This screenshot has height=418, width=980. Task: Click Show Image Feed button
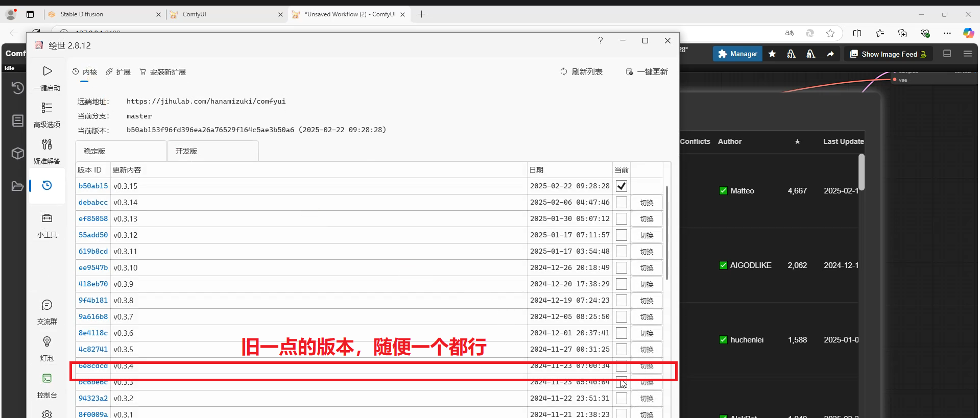tap(889, 54)
